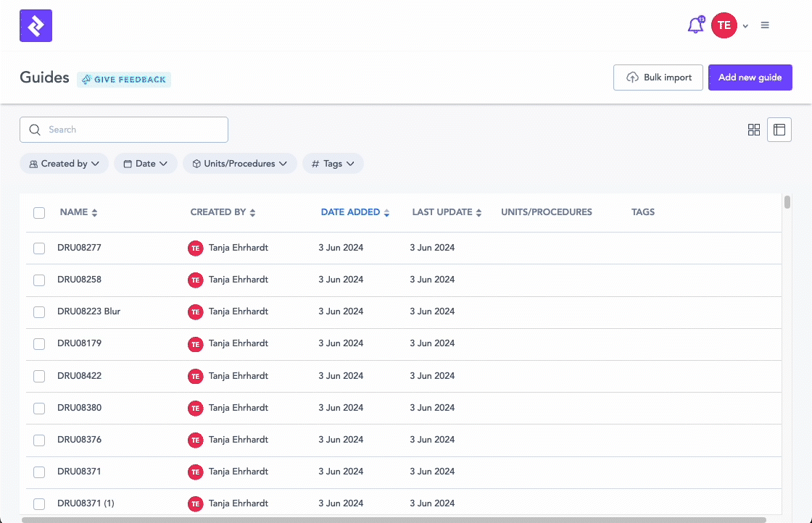Open the notifications bell

click(695, 26)
